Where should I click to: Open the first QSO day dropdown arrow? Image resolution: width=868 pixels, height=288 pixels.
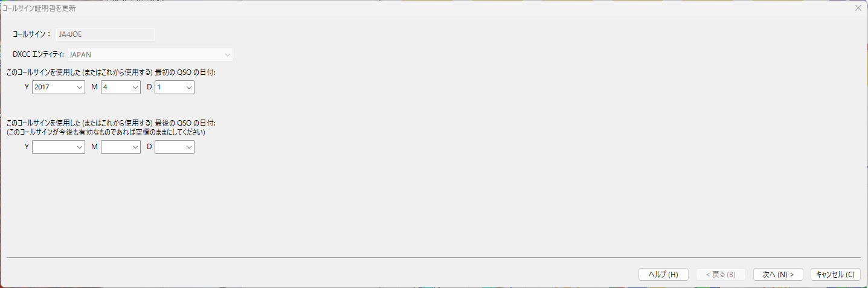(189, 88)
